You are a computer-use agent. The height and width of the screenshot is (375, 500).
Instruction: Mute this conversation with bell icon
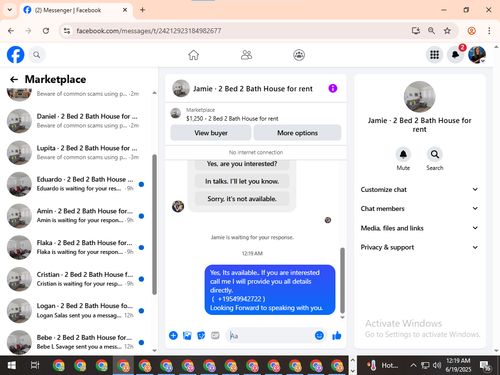click(403, 154)
